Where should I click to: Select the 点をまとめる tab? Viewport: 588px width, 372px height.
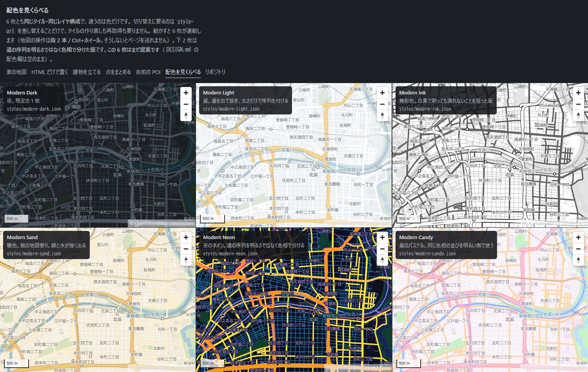[118, 72]
